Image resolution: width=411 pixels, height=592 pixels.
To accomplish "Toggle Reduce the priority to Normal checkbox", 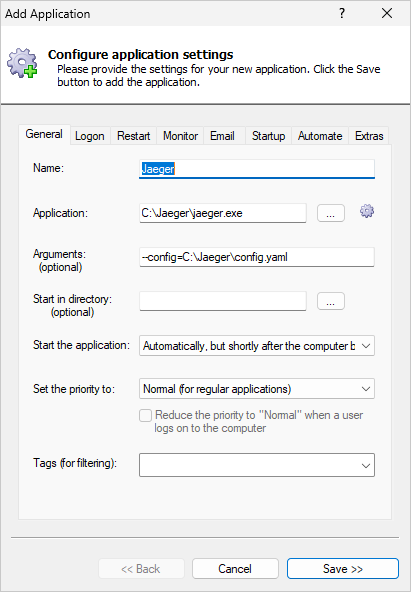I will click(145, 415).
